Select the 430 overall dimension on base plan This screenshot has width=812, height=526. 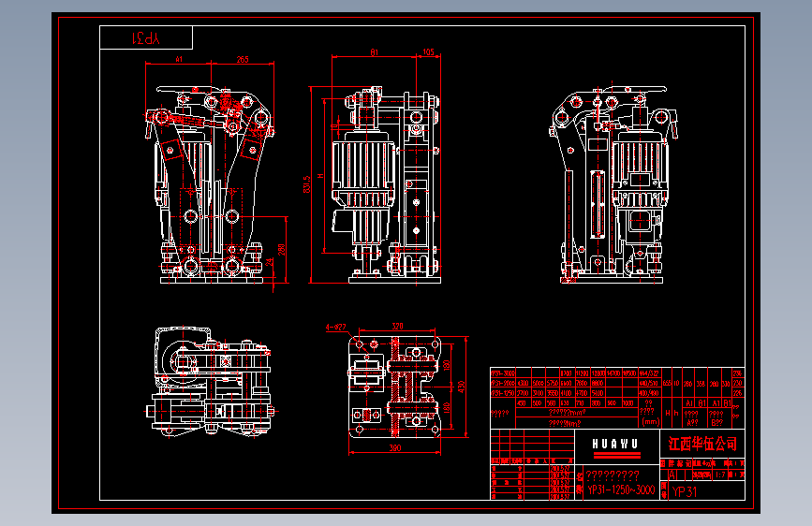click(x=462, y=387)
